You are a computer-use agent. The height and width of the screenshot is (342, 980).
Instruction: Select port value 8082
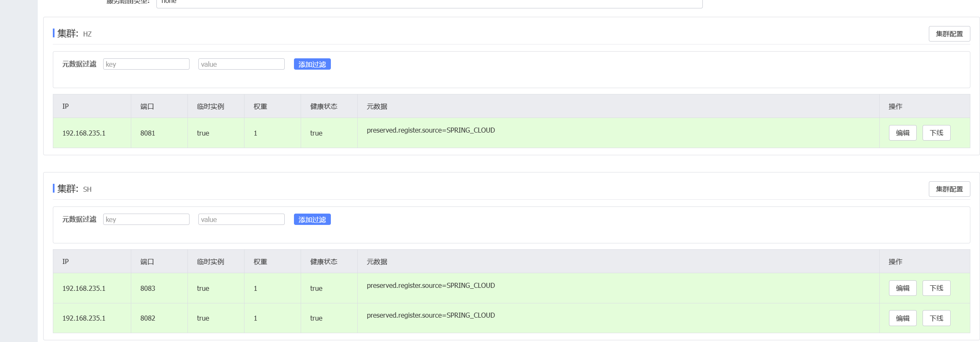(148, 318)
